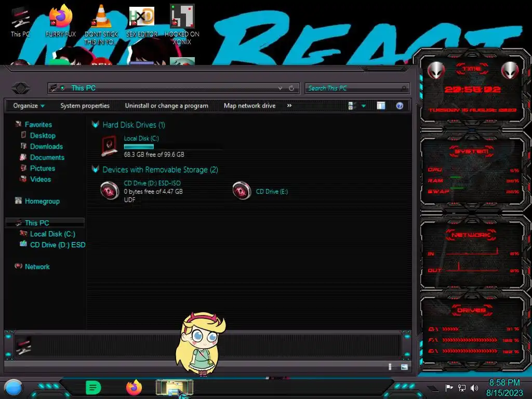This screenshot has height=399, width=532.
Task: Click the Search This PC field
Action: pos(357,88)
